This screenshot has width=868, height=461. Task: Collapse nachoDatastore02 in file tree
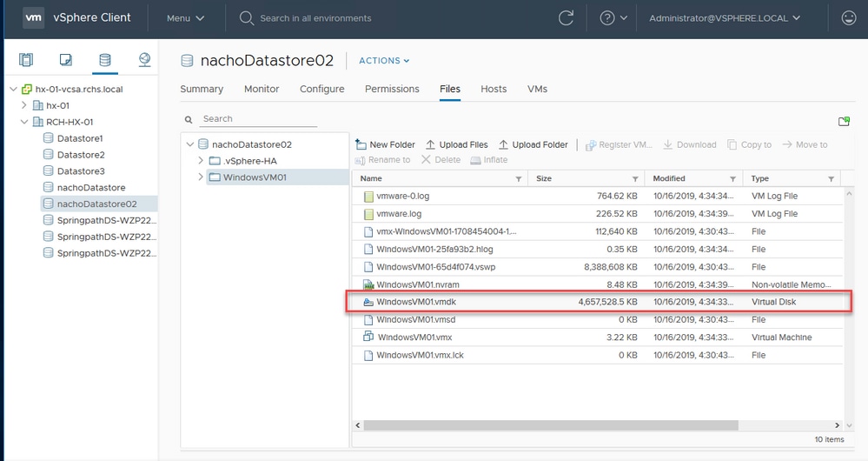[x=190, y=144]
